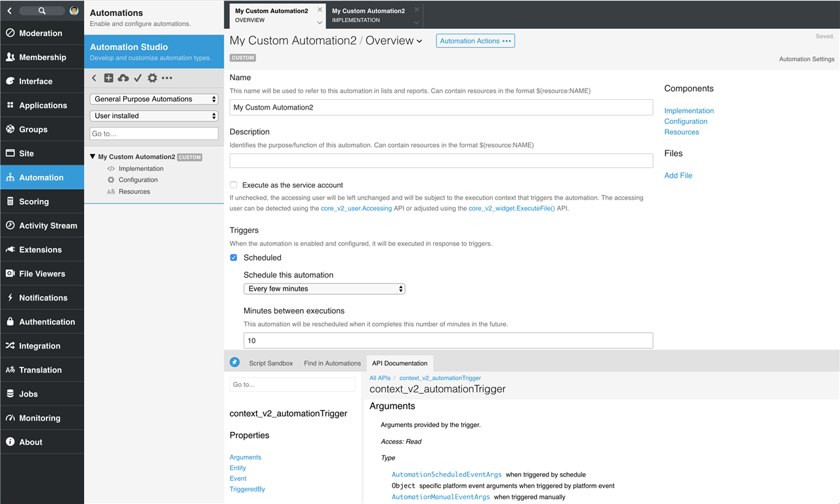Open Resources under Components
This screenshot has width=840, height=504.
(681, 132)
